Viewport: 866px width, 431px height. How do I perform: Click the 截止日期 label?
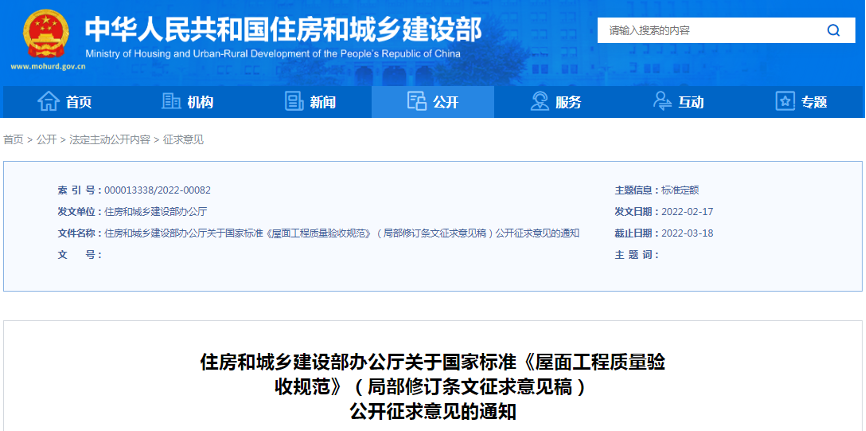pos(637,233)
